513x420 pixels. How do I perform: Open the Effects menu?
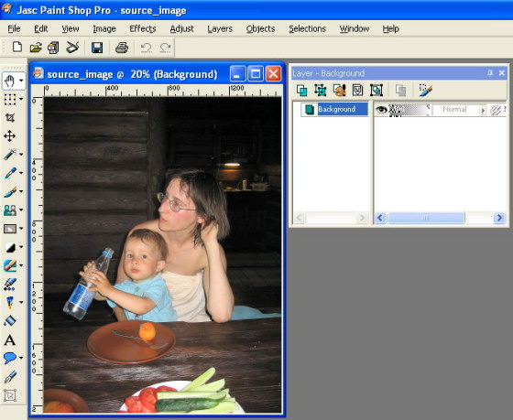tap(143, 28)
